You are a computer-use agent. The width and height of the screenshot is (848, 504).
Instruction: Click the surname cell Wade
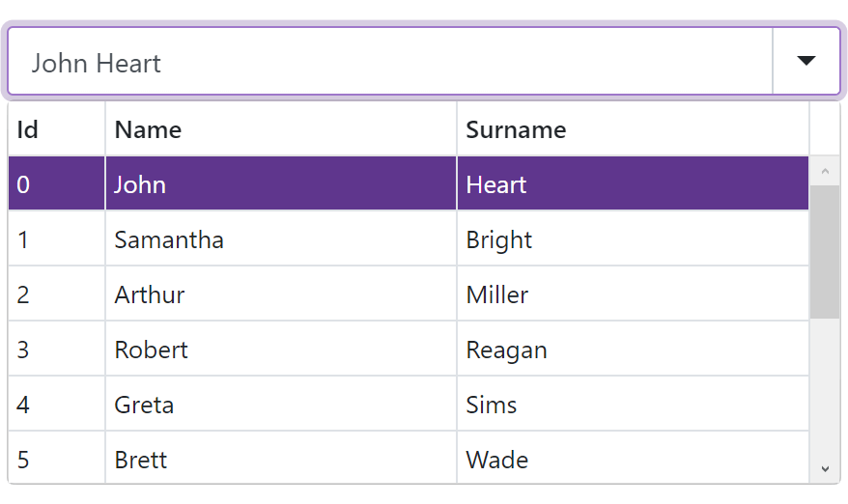(x=497, y=460)
